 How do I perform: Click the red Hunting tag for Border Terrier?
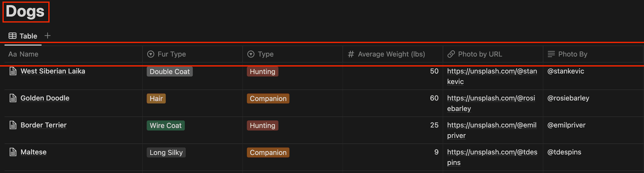click(262, 125)
